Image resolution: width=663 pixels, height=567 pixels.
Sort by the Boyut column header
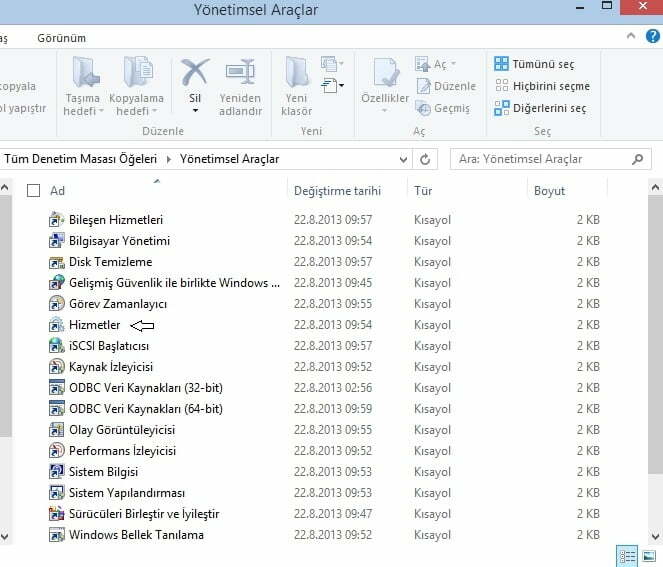(x=567, y=191)
